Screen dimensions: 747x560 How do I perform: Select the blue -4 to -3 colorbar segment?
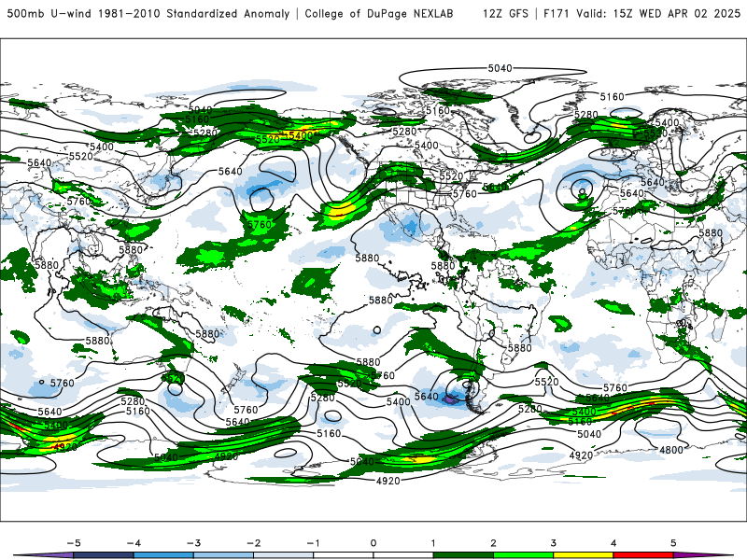(x=163, y=555)
